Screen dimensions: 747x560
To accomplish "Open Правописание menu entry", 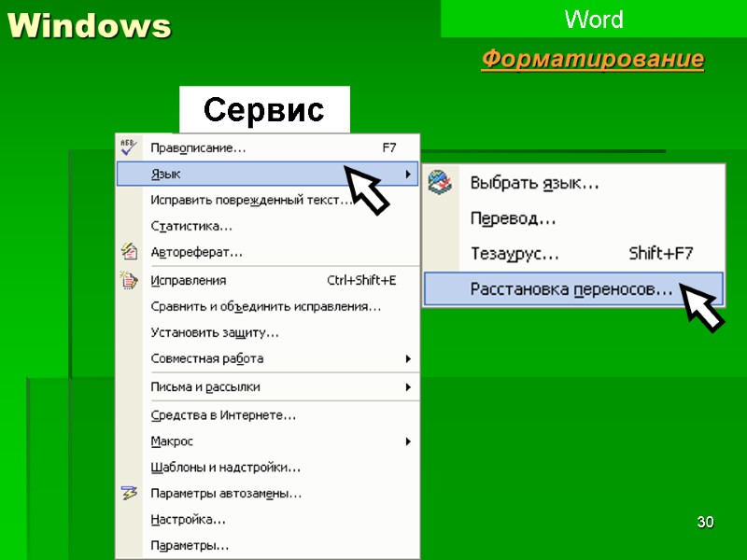I will click(268, 147).
